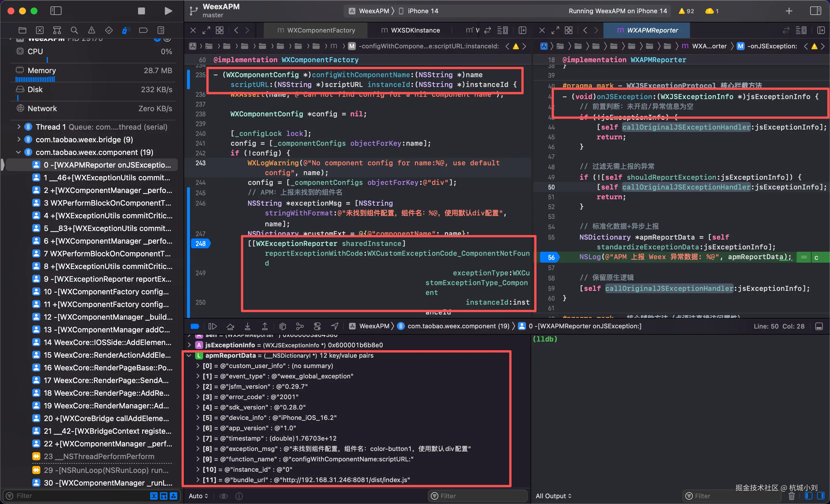The image size is (830, 504).
Task: Open the Breakpoint navigator tab
Action: pos(143,30)
